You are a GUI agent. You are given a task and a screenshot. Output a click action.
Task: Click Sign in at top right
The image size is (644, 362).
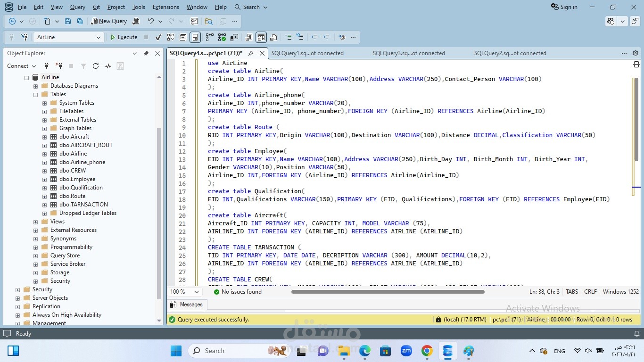[564, 7]
